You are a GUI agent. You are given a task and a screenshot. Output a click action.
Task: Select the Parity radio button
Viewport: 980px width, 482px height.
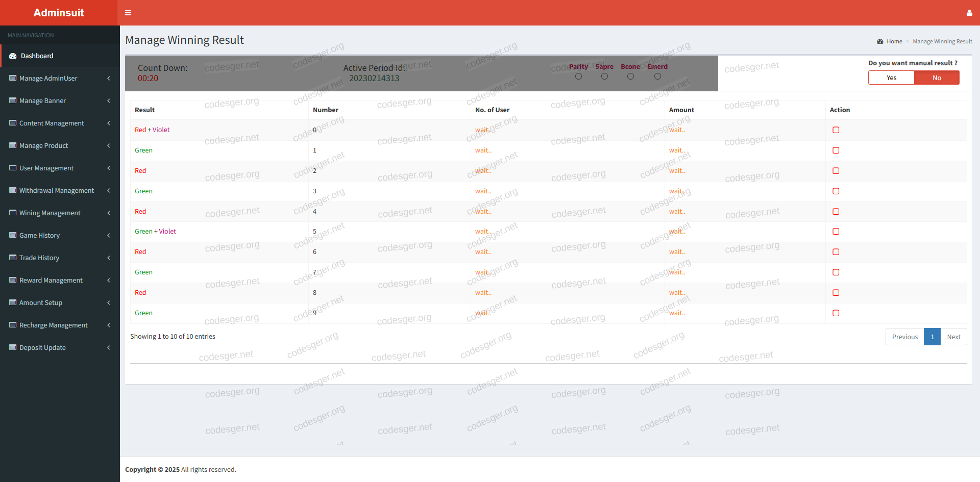click(578, 77)
